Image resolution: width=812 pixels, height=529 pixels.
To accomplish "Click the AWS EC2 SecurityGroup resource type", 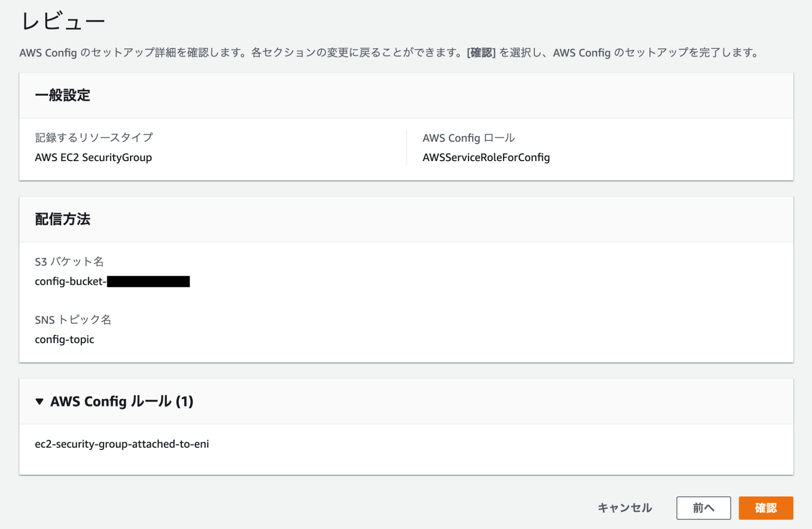I will pyautogui.click(x=93, y=157).
